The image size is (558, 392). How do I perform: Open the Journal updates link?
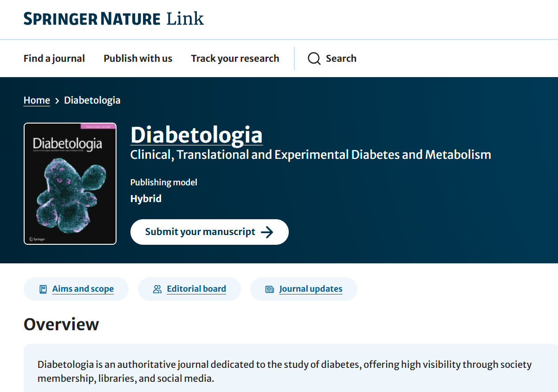[311, 289]
